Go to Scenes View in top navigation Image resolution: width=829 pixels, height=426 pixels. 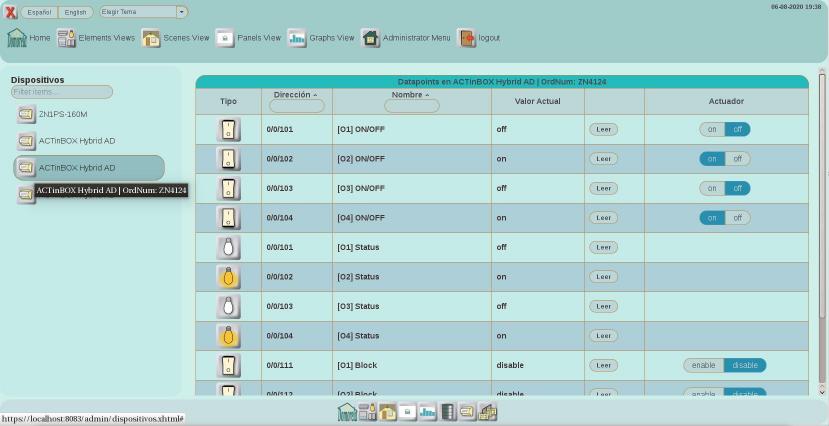point(175,38)
